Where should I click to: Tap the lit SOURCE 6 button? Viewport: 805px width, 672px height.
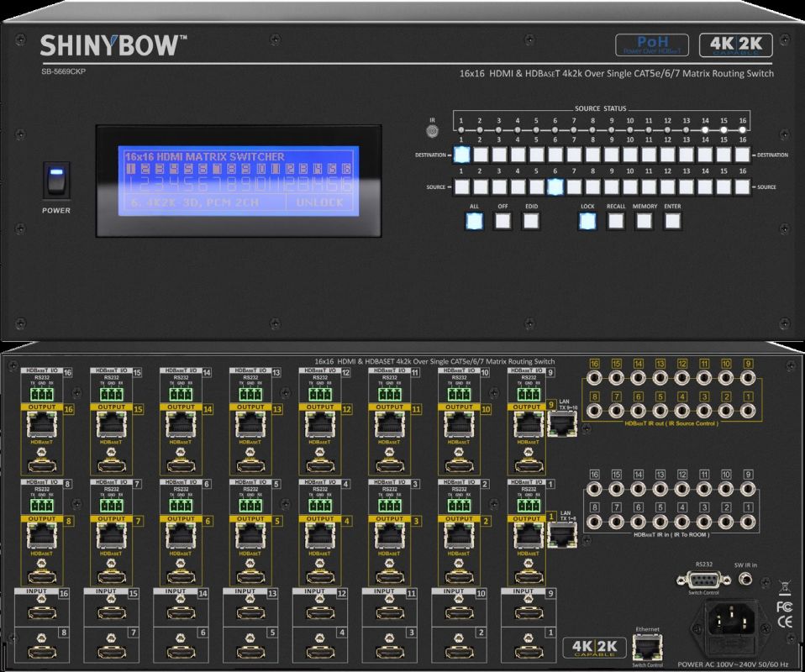555,186
